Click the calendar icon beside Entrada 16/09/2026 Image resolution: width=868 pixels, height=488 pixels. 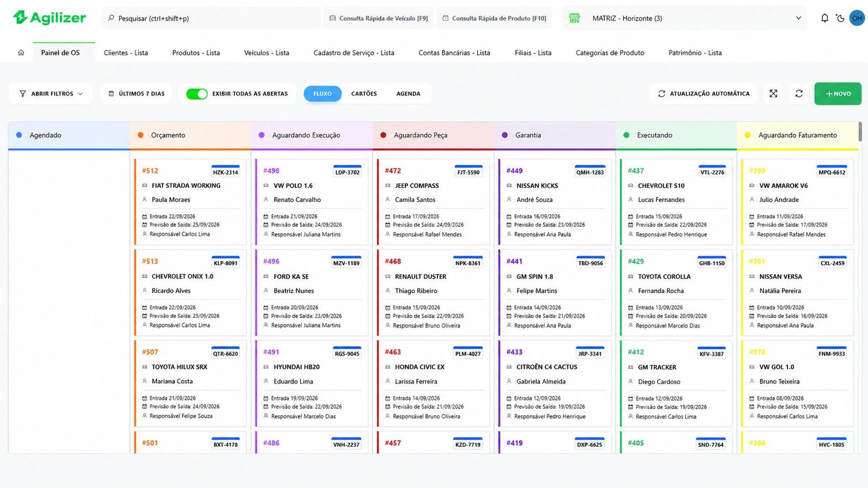(x=509, y=216)
